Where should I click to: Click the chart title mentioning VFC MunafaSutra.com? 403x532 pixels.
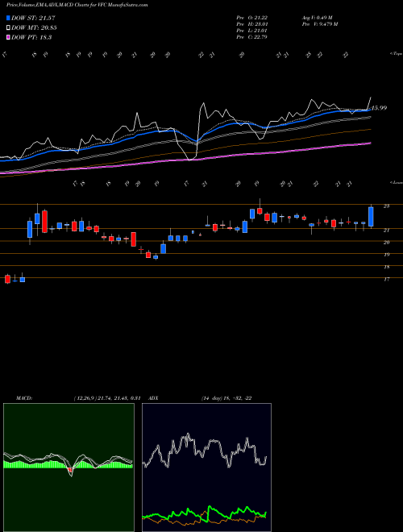[77, 6]
